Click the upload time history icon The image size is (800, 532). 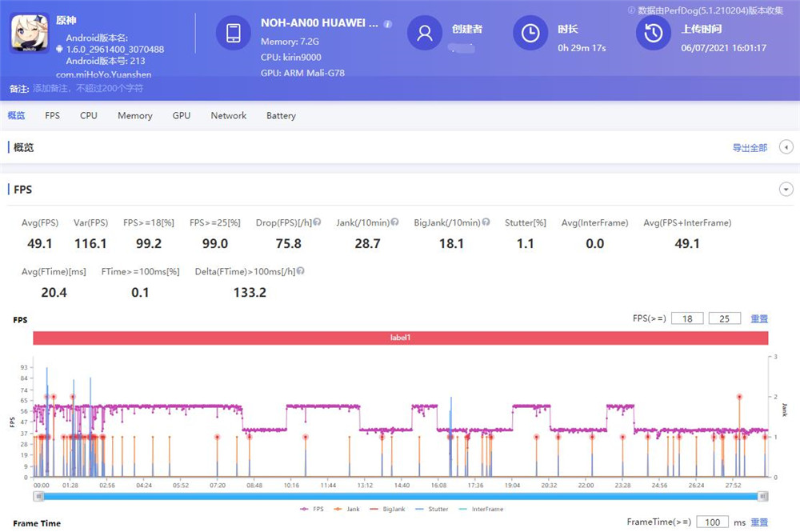653,33
